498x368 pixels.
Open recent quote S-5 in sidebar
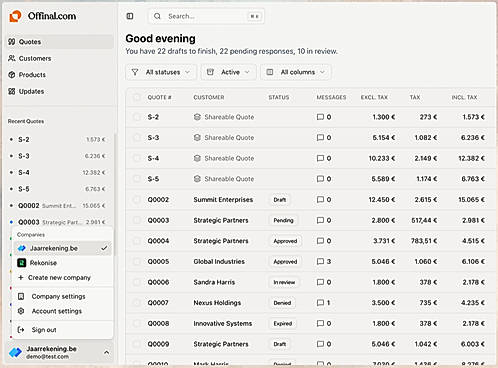58,189
